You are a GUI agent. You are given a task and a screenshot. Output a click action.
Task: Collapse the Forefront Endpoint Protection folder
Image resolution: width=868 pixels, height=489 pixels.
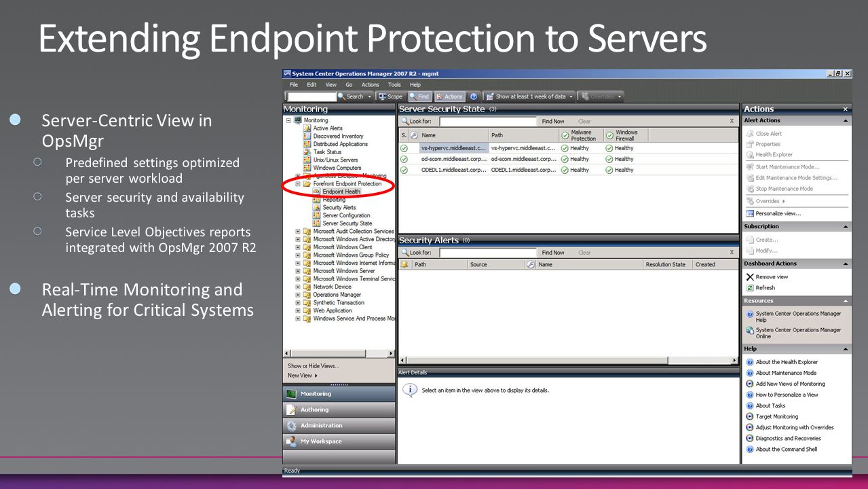pos(298,184)
